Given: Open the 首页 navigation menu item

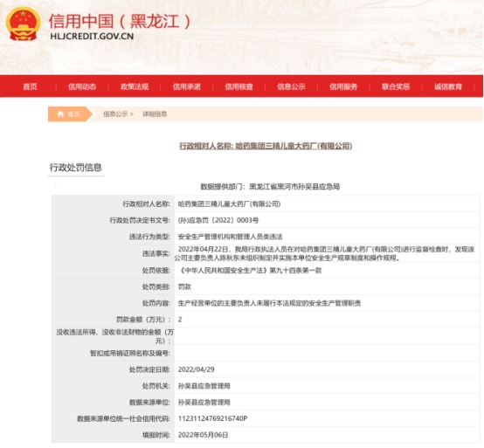Looking at the screenshot, I should (30, 86).
